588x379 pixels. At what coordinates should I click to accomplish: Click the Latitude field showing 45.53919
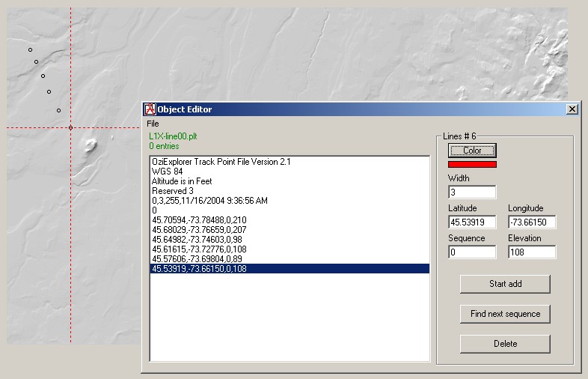point(472,222)
